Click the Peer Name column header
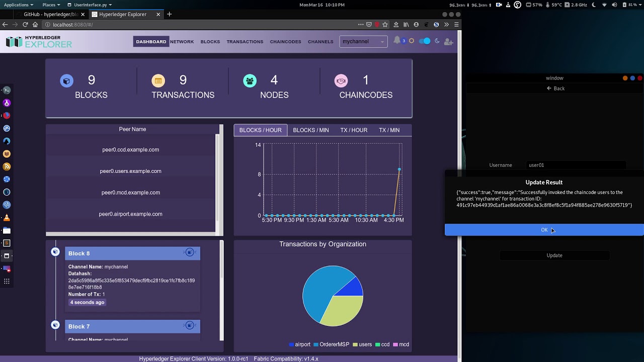The height and width of the screenshot is (362, 644). coord(132,129)
